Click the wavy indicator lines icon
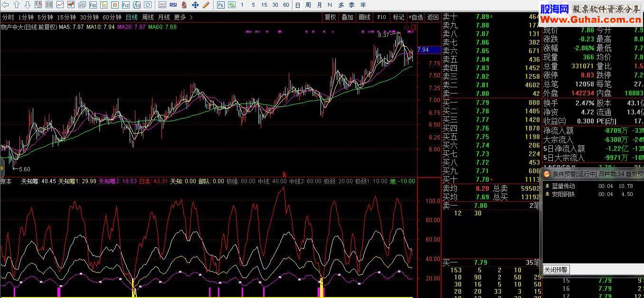 point(162,5)
